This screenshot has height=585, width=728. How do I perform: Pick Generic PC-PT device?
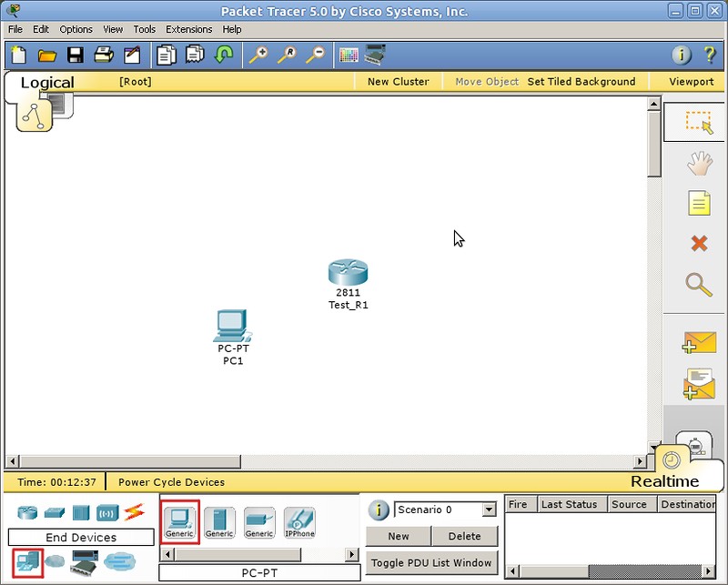click(x=179, y=522)
